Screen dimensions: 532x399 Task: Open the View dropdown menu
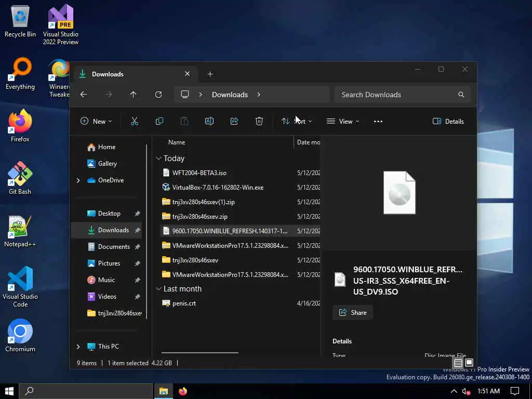coord(343,122)
